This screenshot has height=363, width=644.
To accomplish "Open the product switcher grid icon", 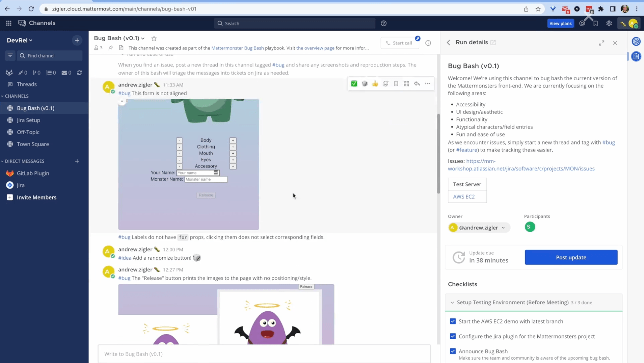I will click(9, 23).
